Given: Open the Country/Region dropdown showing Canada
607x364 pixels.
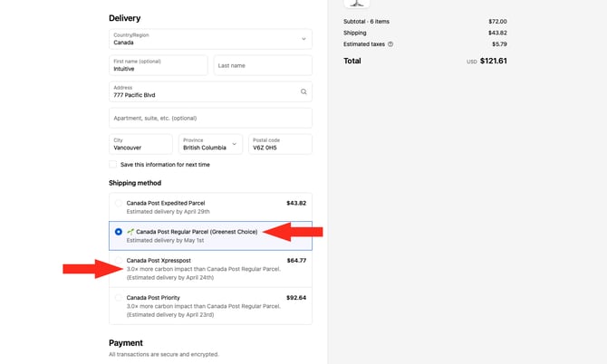Looking at the screenshot, I should coord(210,39).
